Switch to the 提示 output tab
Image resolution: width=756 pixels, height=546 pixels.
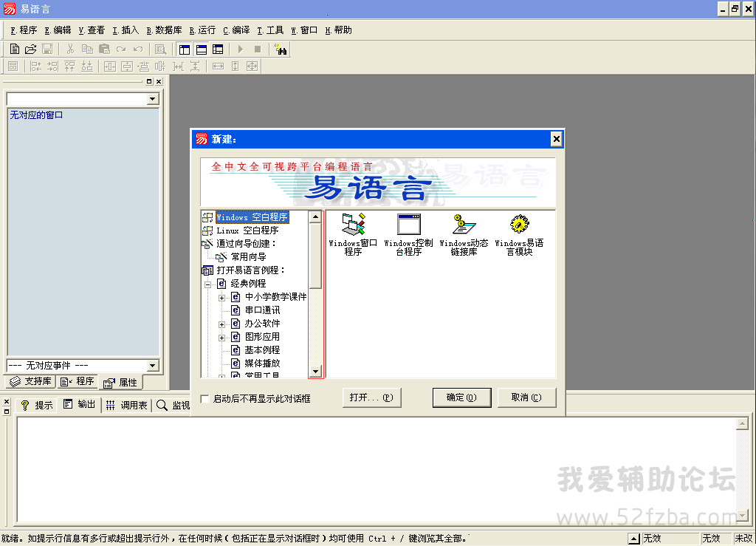(x=37, y=405)
